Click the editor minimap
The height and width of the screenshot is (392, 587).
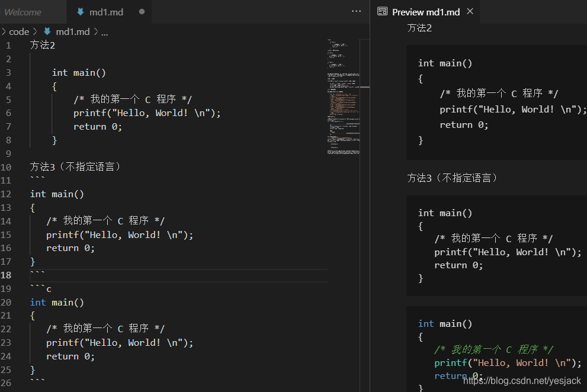point(344,97)
